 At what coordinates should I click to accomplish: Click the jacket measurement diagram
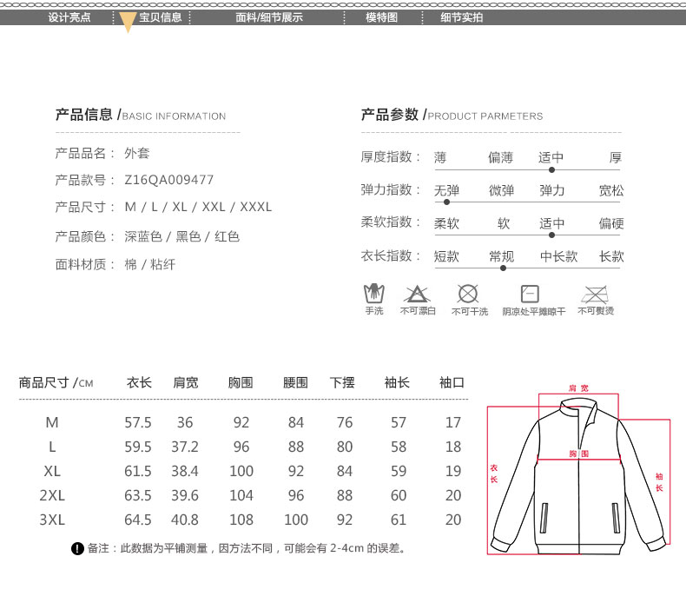click(579, 472)
